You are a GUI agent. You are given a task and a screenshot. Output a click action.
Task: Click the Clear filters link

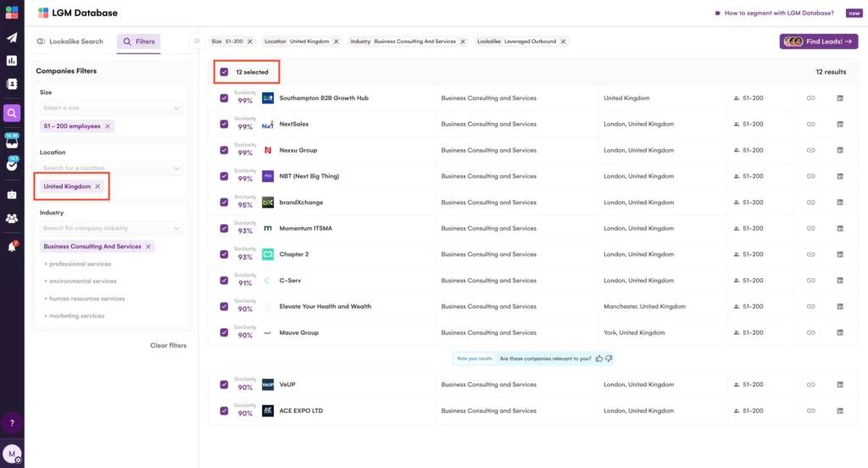pos(168,346)
